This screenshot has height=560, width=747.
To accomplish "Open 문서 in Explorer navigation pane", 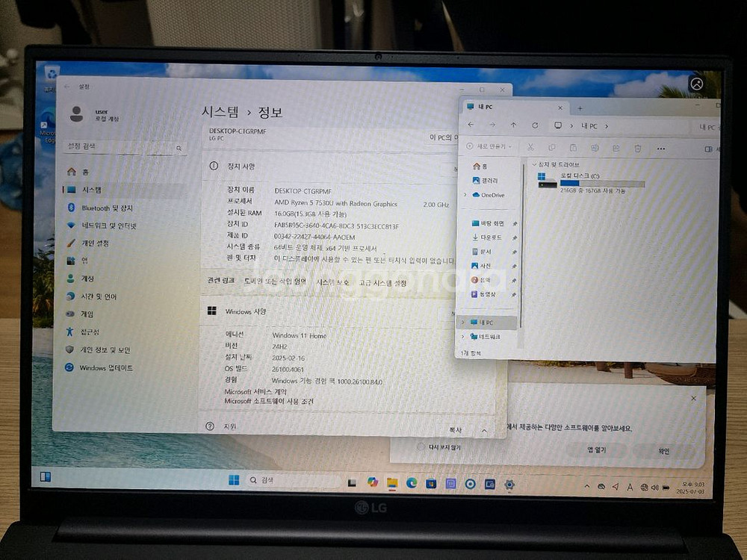I will coord(483,252).
